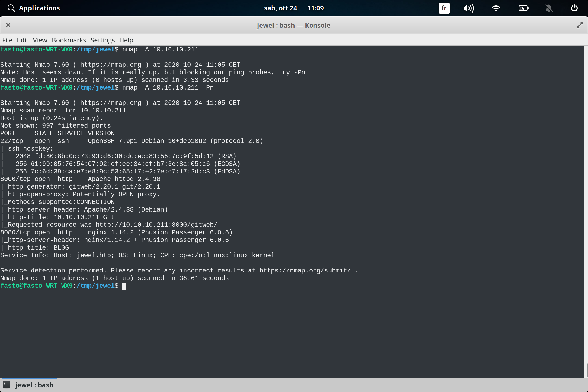Viewport: 588px width, 392px height.
Task: Open the Bookmarks menu
Action: 69,40
